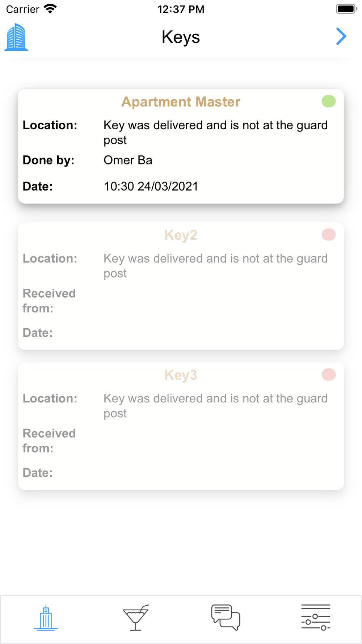Tap red status dot on Key3

(x=329, y=375)
